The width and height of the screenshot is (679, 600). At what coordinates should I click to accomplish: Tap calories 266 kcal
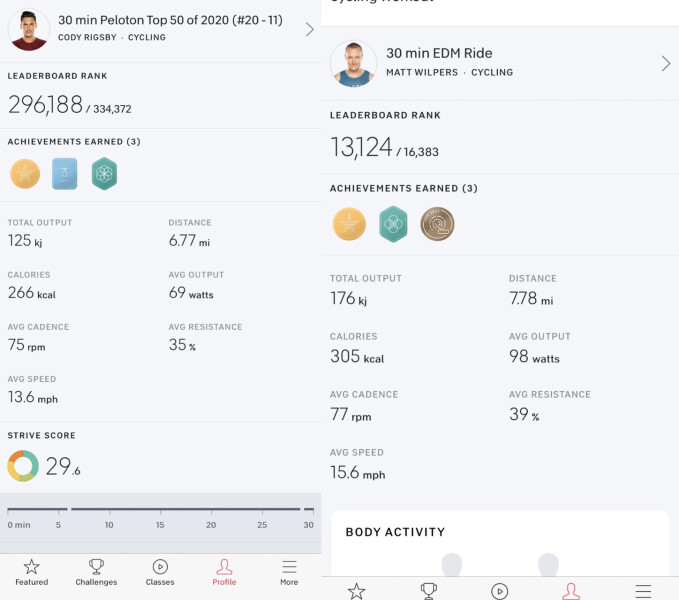click(x=32, y=293)
